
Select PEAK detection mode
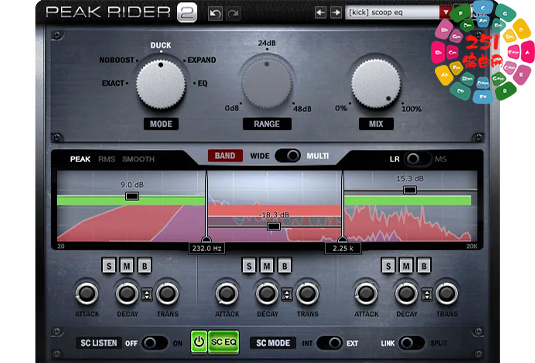80,159
